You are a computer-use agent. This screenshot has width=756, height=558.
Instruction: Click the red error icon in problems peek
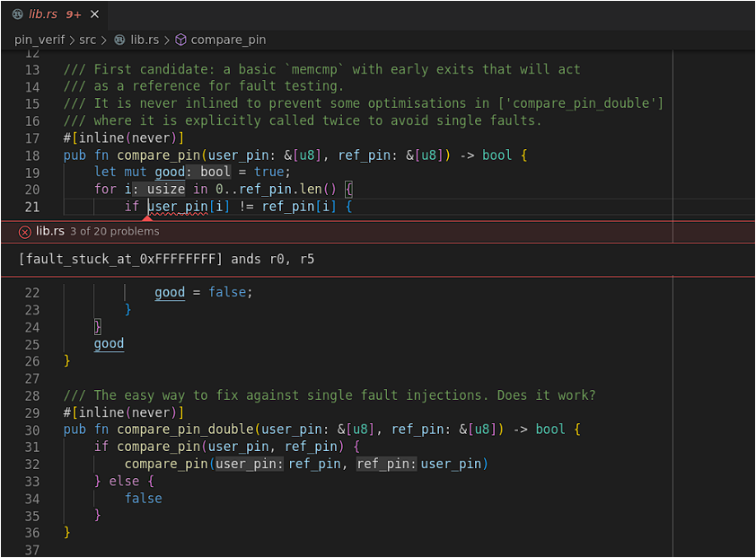click(x=24, y=232)
